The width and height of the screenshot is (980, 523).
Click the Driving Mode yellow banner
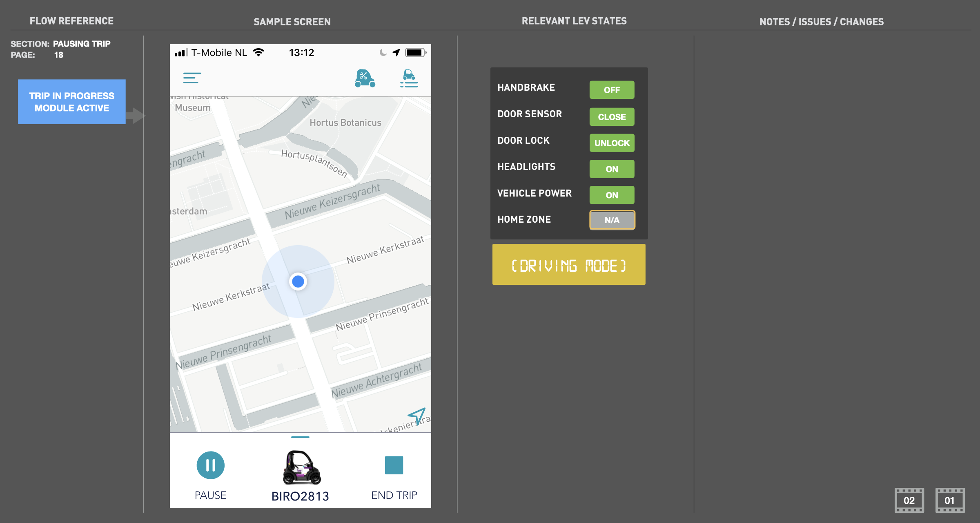pyautogui.click(x=568, y=265)
